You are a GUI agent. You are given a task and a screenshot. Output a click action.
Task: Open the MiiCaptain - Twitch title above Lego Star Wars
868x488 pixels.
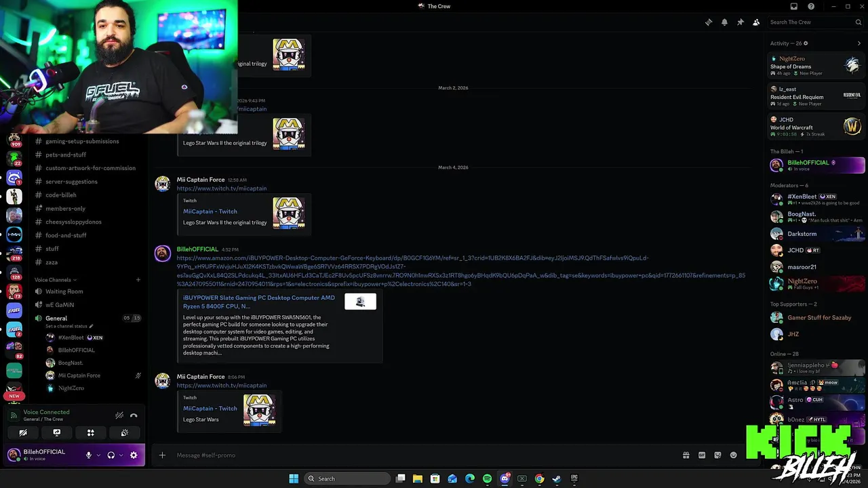[210, 409]
